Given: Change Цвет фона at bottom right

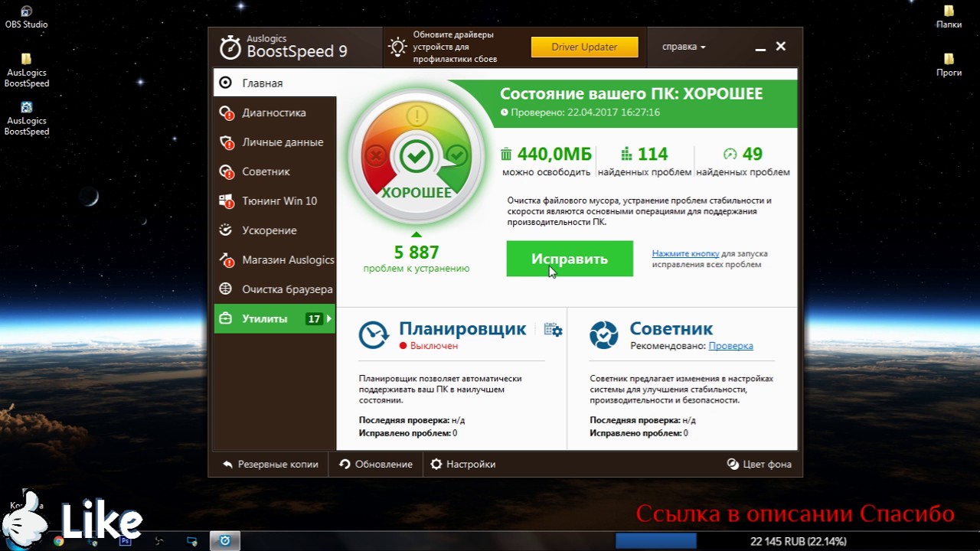Looking at the screenshot, I should point(759,464).
